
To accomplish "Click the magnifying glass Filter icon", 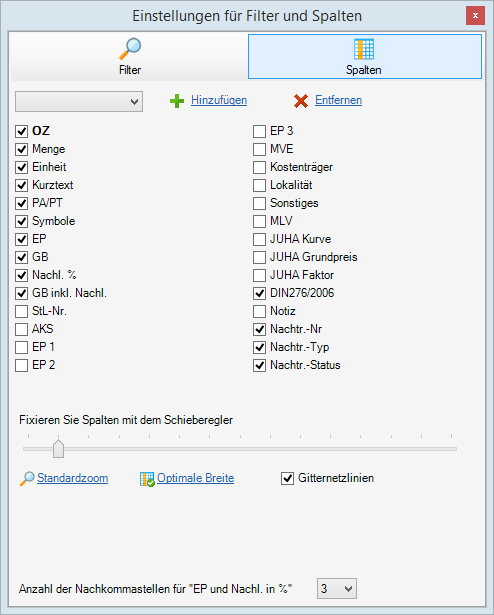I will pos(130,48).
